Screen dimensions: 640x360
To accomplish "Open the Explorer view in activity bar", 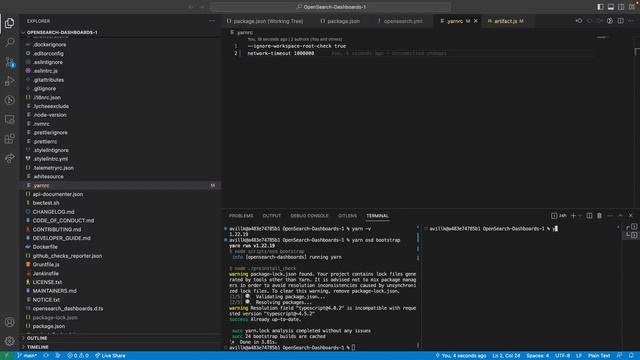I will pyautogui.click(x=10, y=23).
